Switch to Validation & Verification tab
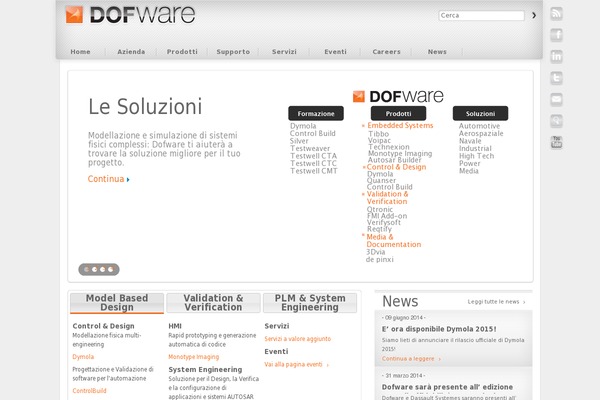Image resolution: width=600 pixels, height=400 pixels. click(213, 303)
